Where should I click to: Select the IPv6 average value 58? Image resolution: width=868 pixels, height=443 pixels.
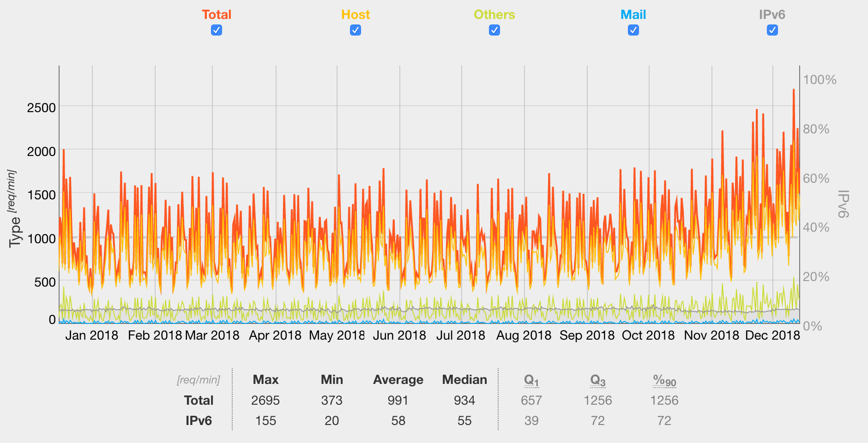398,420
